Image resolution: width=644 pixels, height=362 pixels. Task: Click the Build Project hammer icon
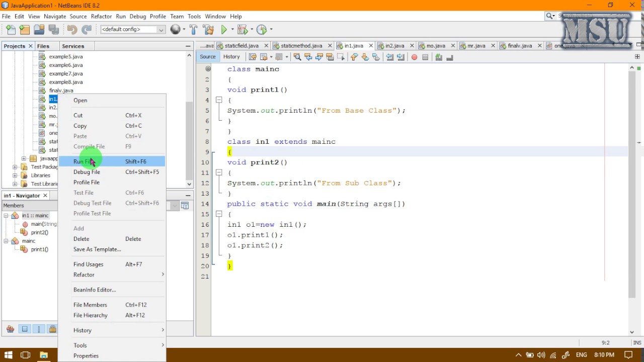click(194, 30)
